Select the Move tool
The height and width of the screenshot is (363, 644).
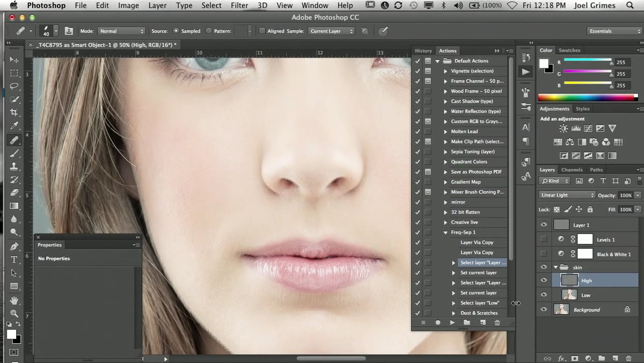click(14, 60)
